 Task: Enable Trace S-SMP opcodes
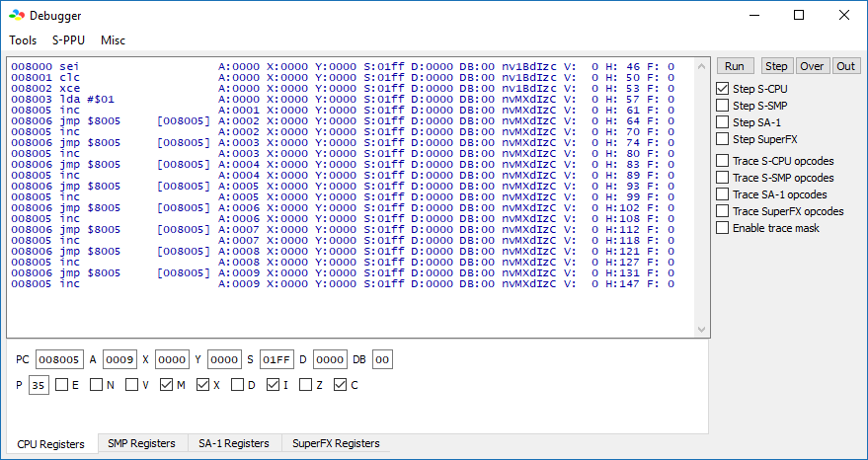(x=723, y=178)
